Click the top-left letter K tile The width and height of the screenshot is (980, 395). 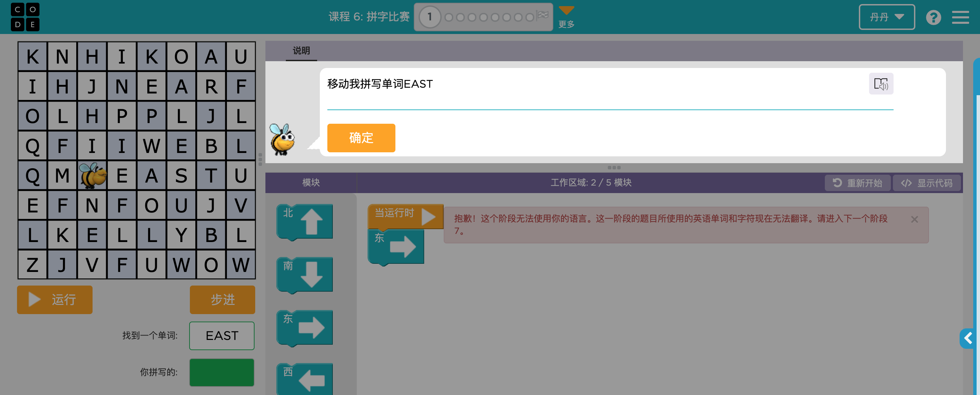pyautogui.click(x=32, y=57)
